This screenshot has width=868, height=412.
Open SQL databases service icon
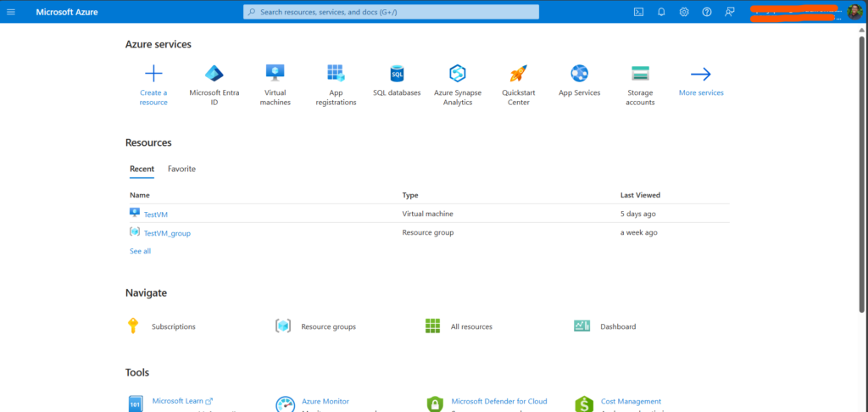pos(397,73)
